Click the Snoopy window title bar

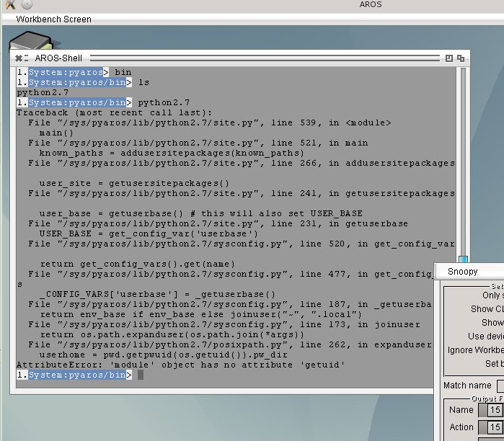coord(469,271)
